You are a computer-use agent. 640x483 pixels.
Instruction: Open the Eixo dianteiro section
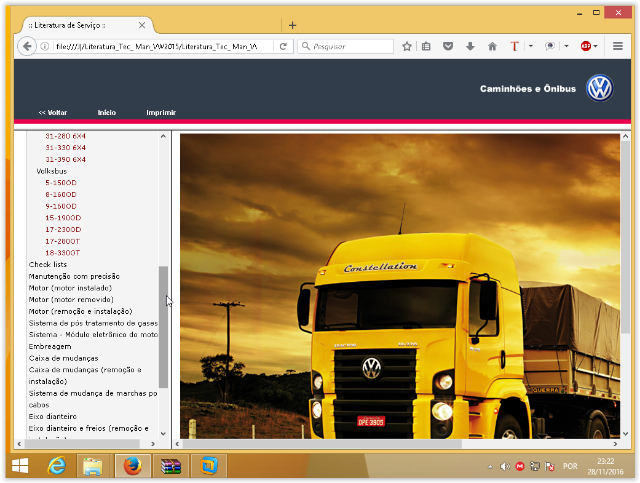coord(53,416)
